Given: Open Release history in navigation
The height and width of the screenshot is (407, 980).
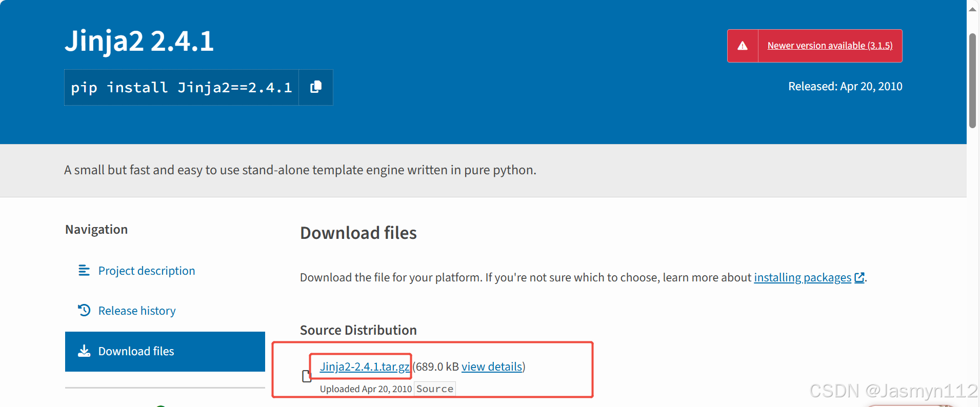Looking at the screenshot, I should tap(137, 311).
